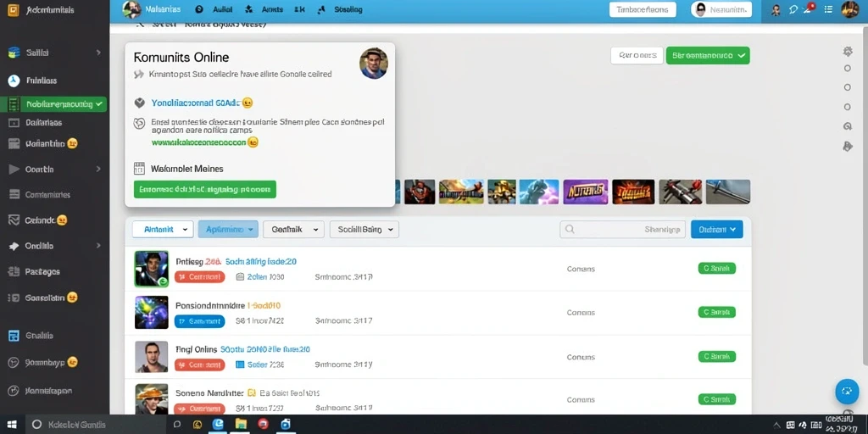Open the blue dropdown button beside search
Image resolution: width=868 pixels, height=434 pixels.
(717, 229)
